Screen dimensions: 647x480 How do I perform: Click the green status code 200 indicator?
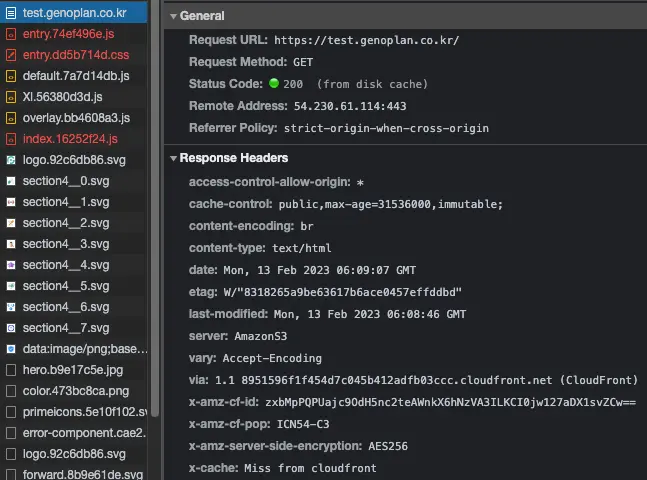click(274, 84)
